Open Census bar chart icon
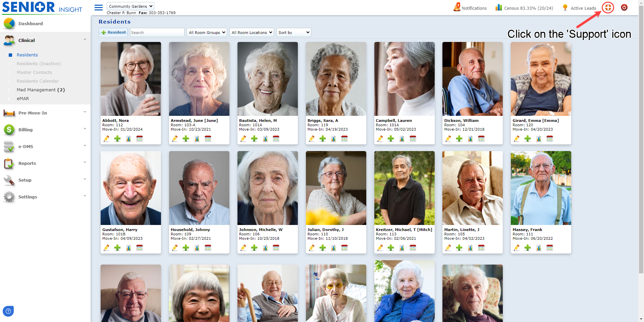644x322 pixels. [499, 7]
